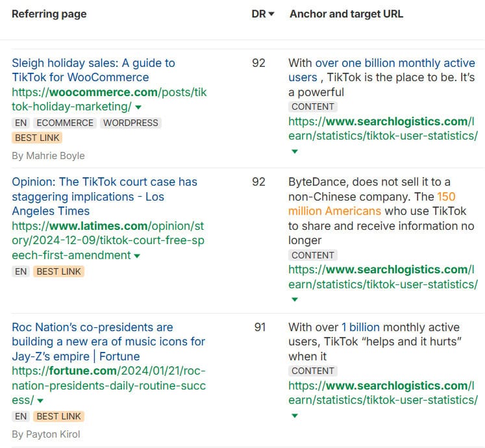Click the Referring page column header

tap(49, 14)
